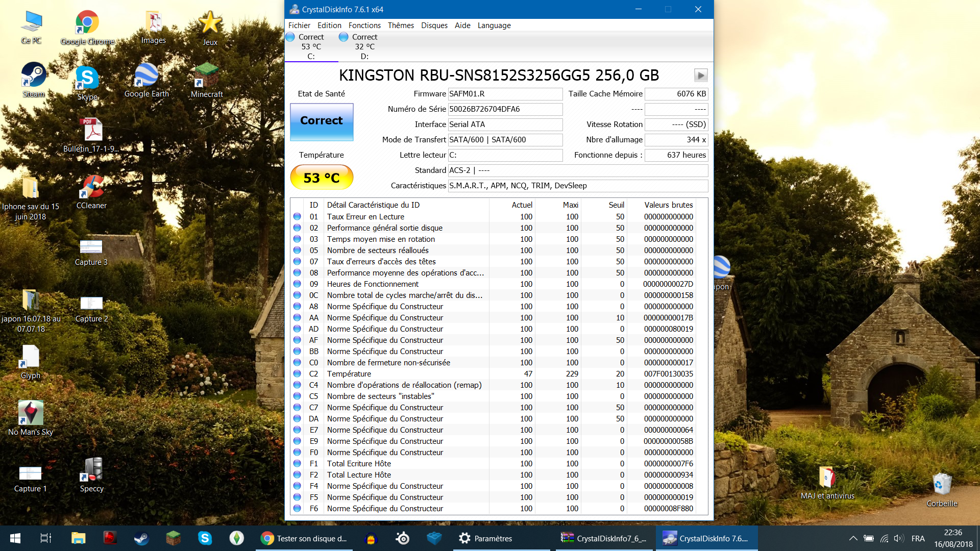Click the Nbre d'allumage value 344 x

point(676,140)
